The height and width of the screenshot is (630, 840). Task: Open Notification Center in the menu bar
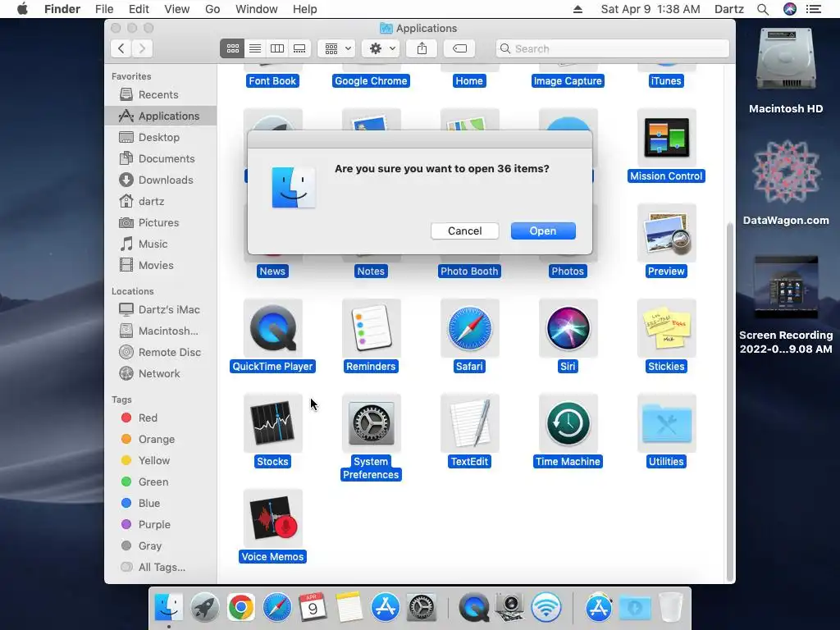tap(814, 9)
